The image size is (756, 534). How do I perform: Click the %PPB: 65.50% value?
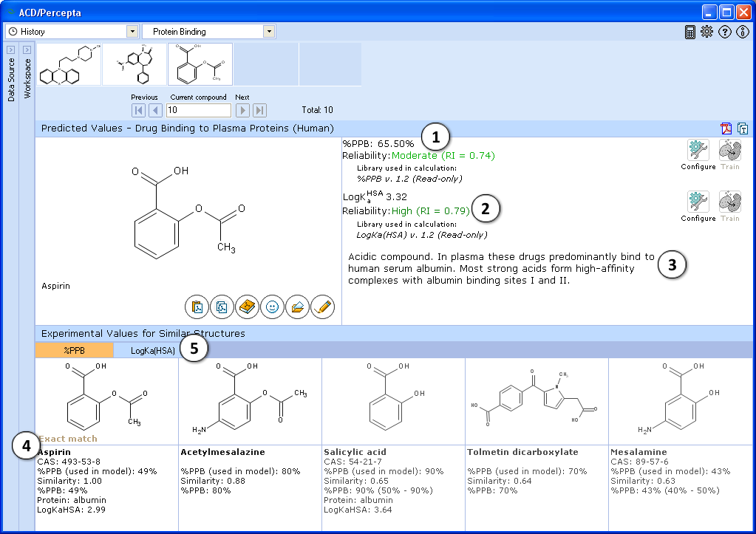(378, 143)
